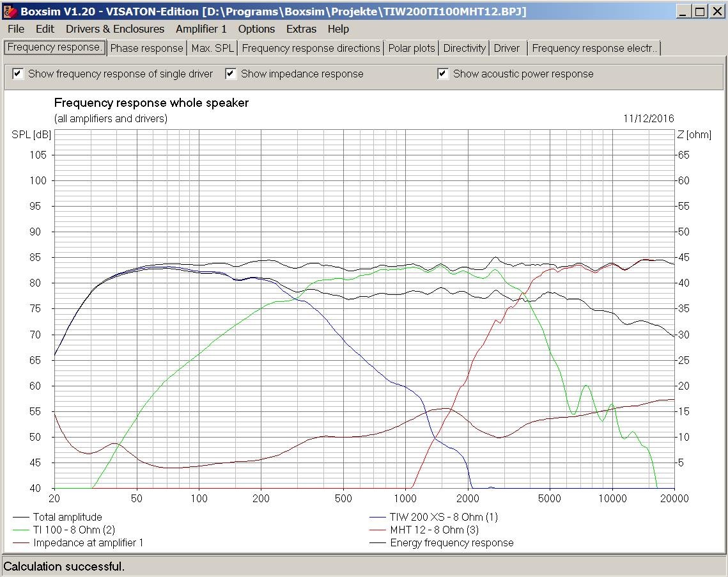
Task: Maximize the Boxsim window
Action: pyautogui.click(x=700, y=11)
